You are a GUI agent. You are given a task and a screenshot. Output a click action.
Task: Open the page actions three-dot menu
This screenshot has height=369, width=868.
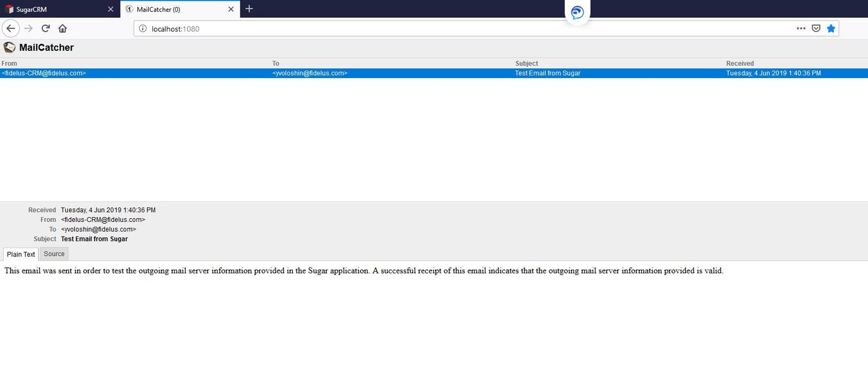[801, 28]
